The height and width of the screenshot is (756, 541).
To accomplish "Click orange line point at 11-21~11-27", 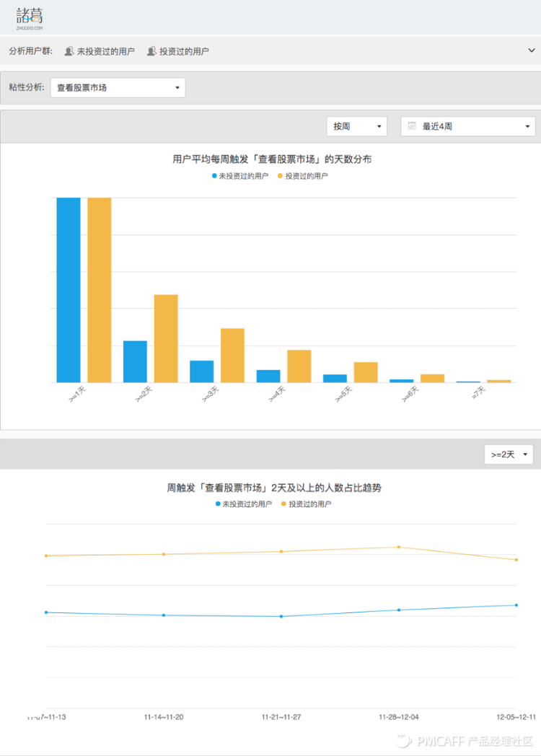I will [x=281, y=551].
